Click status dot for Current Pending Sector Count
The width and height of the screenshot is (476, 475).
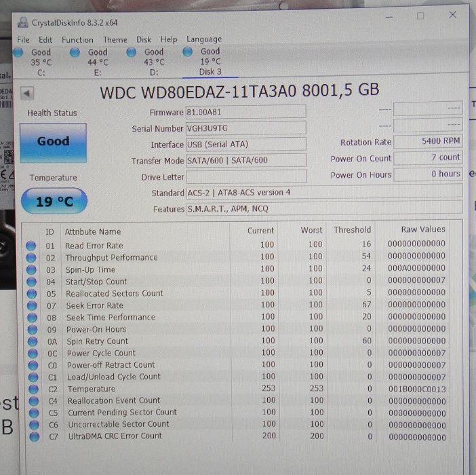tap(34, 413)
